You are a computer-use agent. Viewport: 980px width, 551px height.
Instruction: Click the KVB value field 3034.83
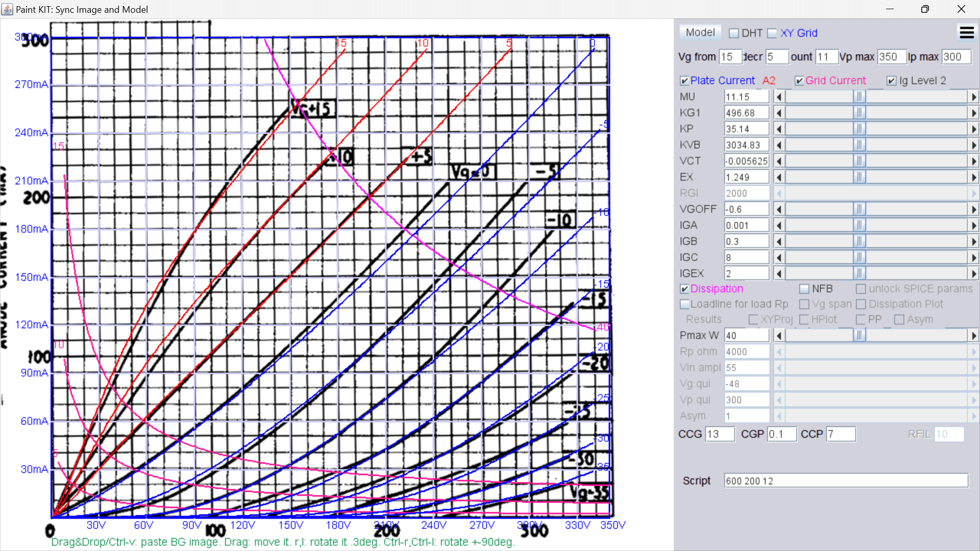(747, 145)
